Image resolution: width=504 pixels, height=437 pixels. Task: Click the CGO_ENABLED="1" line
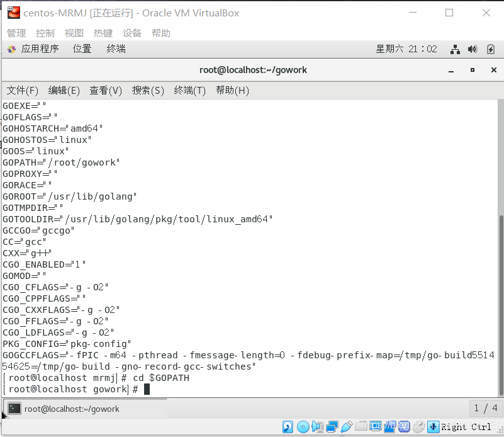[x=44, y=264]
